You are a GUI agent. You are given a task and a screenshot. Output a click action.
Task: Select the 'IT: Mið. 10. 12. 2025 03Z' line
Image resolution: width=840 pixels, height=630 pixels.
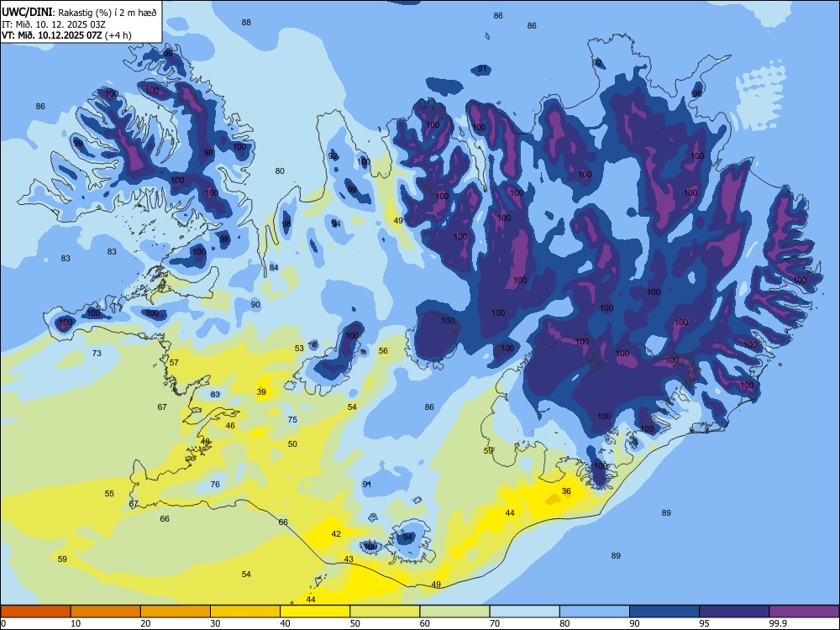48,24
